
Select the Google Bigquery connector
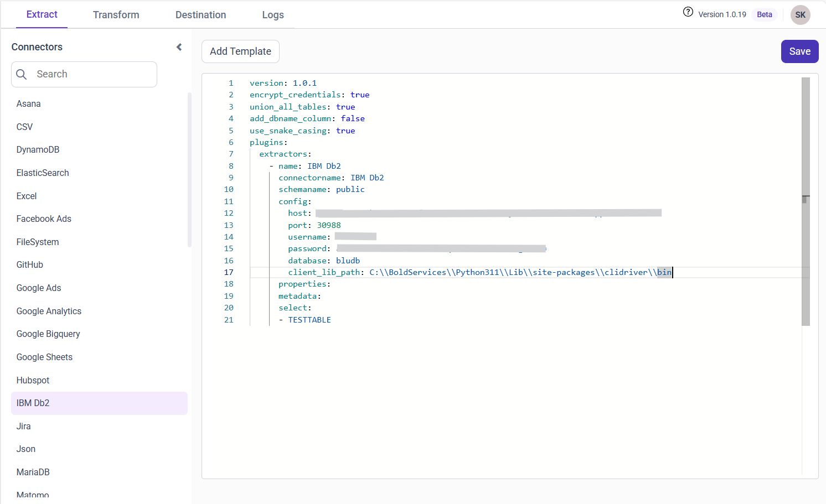(48, 334)
